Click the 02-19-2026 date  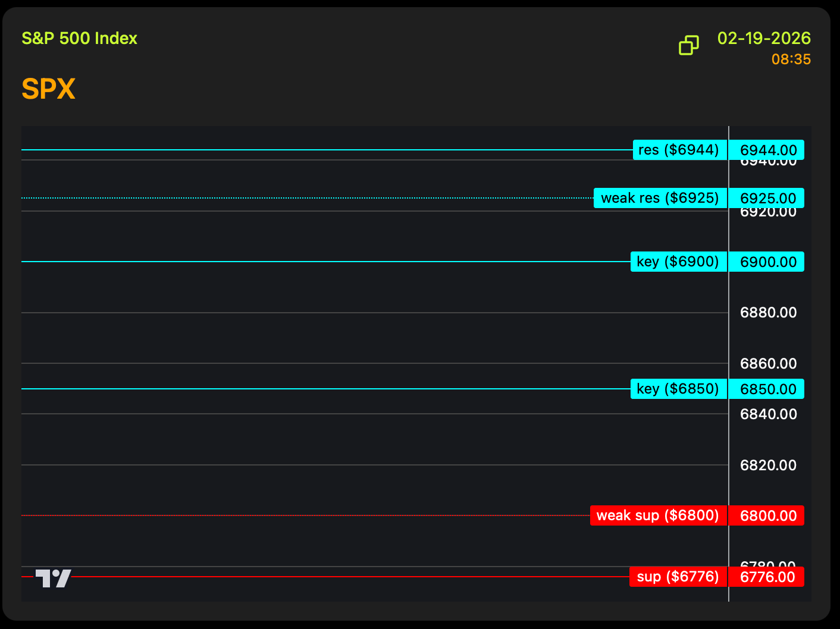pos(764,39)
